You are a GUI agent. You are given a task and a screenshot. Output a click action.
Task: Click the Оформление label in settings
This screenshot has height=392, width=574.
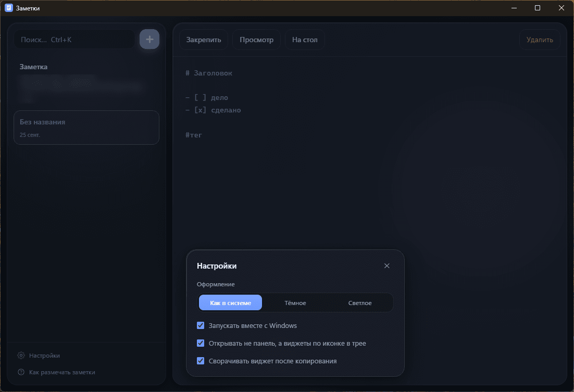click(216, 284)
